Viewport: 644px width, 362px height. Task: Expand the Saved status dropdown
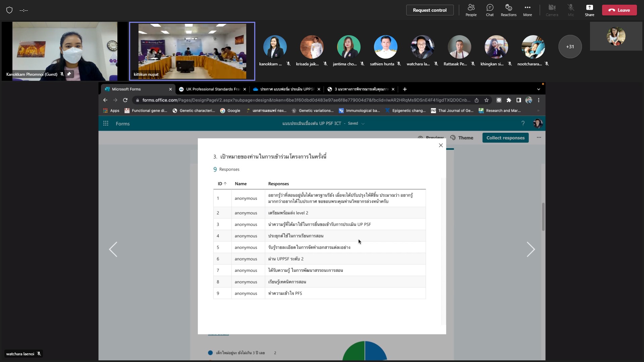pos(363,124)
